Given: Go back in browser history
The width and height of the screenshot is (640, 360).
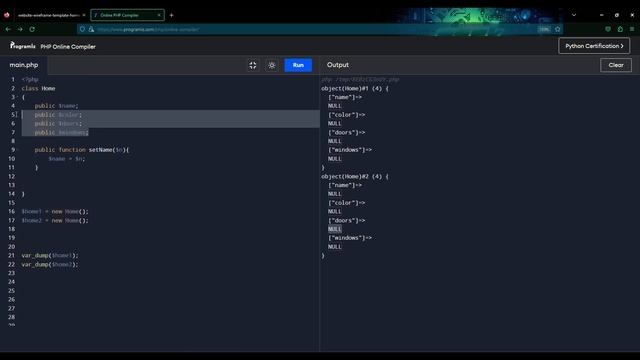Looking at the screenshot, I should click(x=8, y=29).
